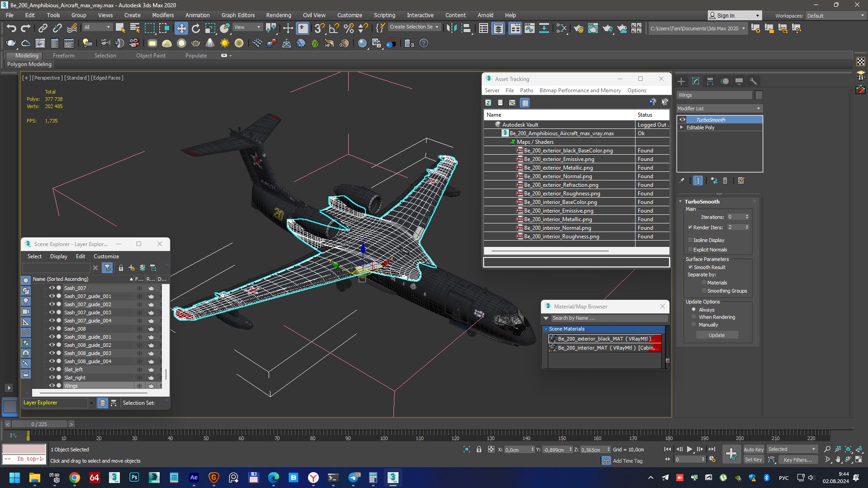The width and height of the screenshot is (868, 488).
Task: Open Render Setup teapot icon
Action: pyautogui.click(x=579, y=28)
